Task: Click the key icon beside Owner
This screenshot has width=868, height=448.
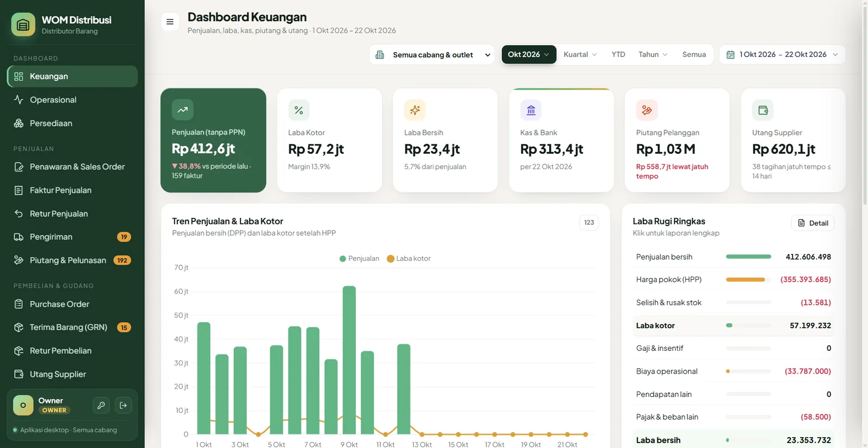Action: point(101,405)
